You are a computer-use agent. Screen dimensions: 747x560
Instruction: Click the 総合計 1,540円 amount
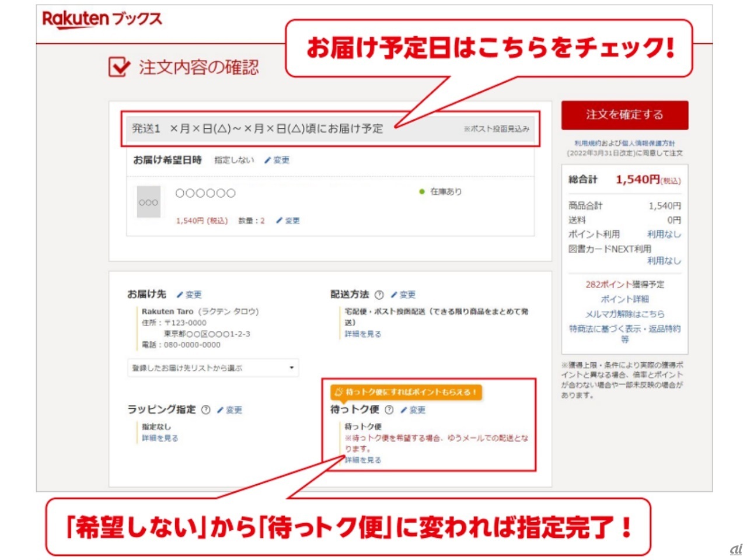tap(648, 180)
